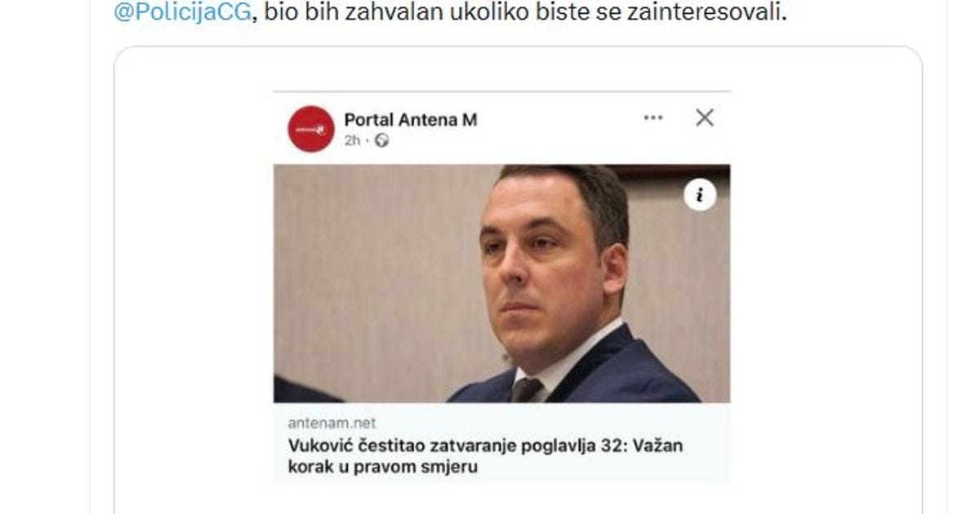Click the globe public visibility icon
This screenshot has height=514, width=980.
coord(382,140)
